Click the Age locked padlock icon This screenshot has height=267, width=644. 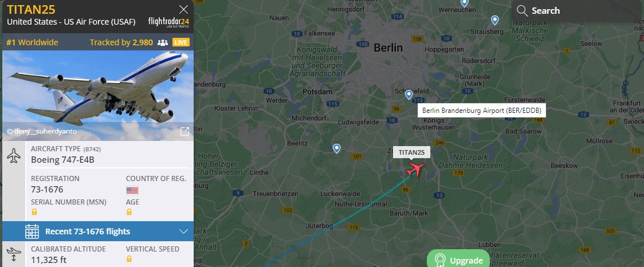129,212
